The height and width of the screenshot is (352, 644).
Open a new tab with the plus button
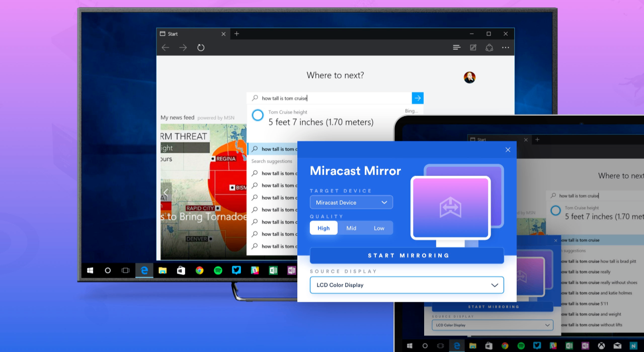point(236,34)
